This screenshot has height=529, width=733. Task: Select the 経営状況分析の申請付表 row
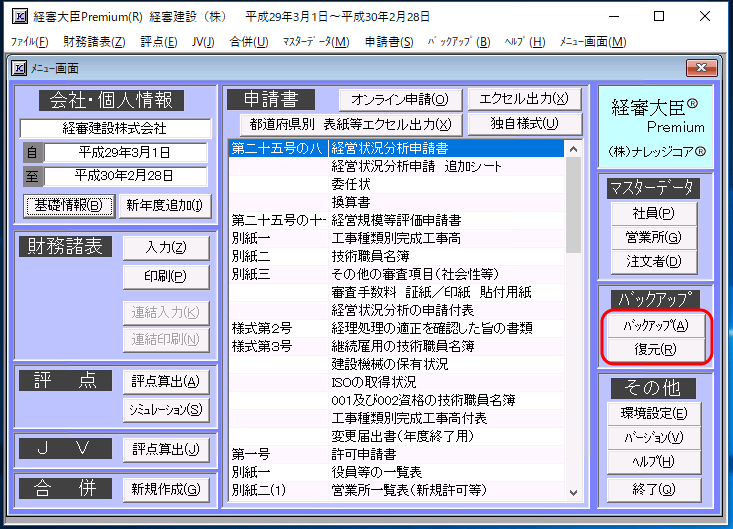[396, 310]
